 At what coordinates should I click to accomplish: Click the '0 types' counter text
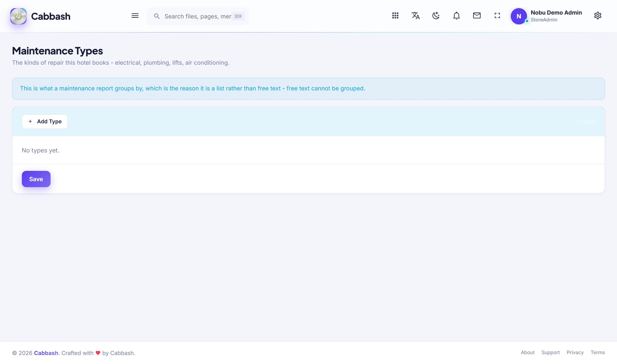pos(586,122)
